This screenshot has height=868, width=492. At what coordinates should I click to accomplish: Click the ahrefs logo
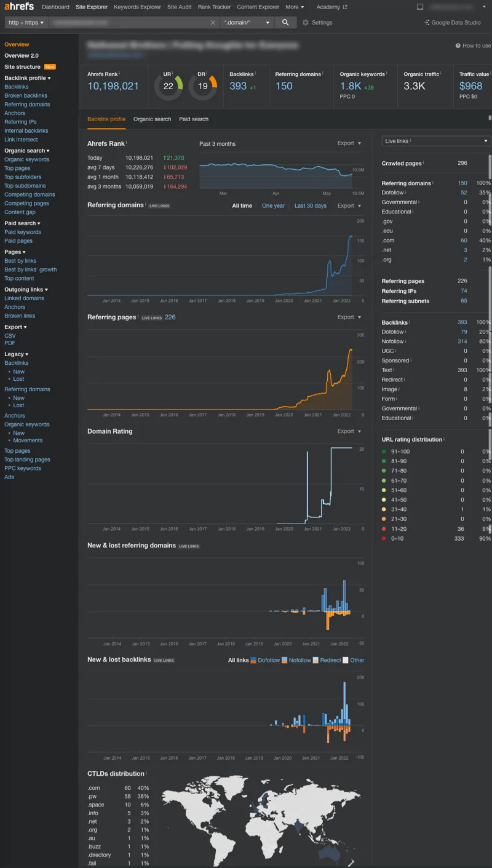19,7
